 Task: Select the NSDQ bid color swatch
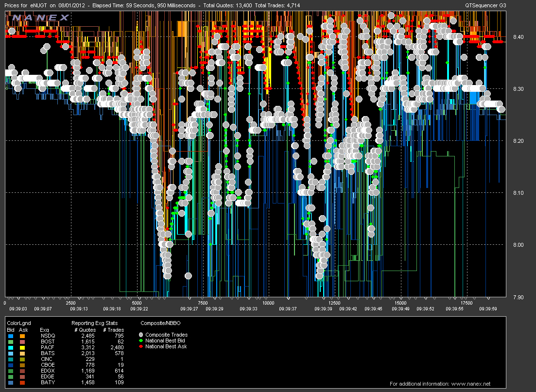click(11, 336)
